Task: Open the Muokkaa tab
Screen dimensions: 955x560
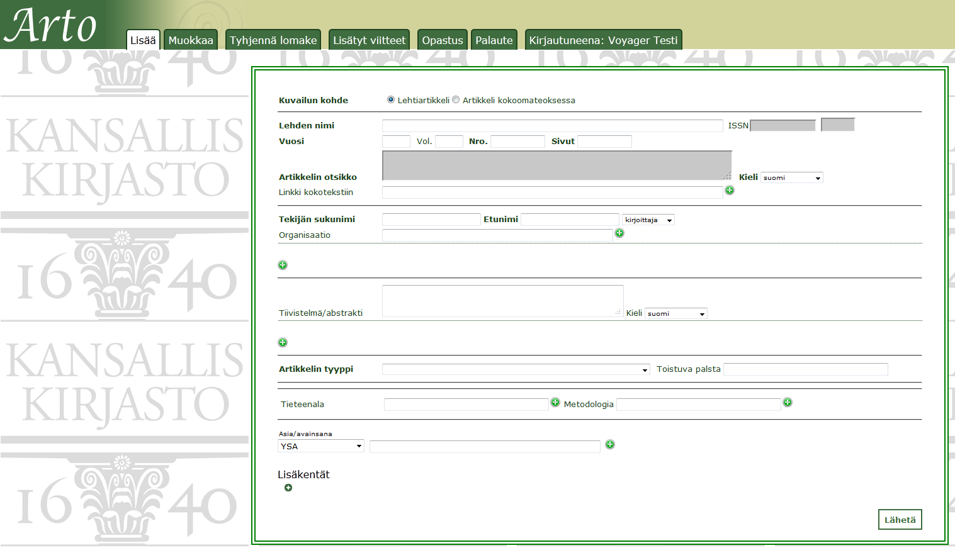Action: click(x=191, y=40)
